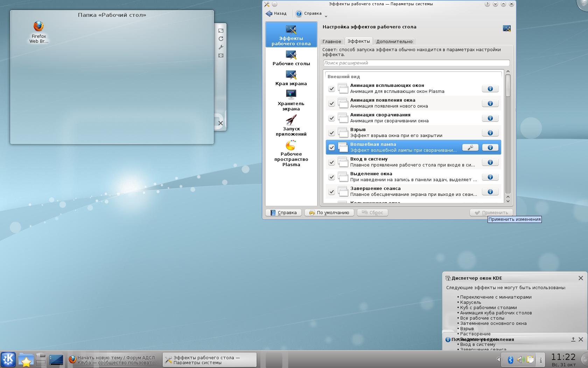
Task: Toggle Волшебная лампа checkbox
Action: point(331,148)
